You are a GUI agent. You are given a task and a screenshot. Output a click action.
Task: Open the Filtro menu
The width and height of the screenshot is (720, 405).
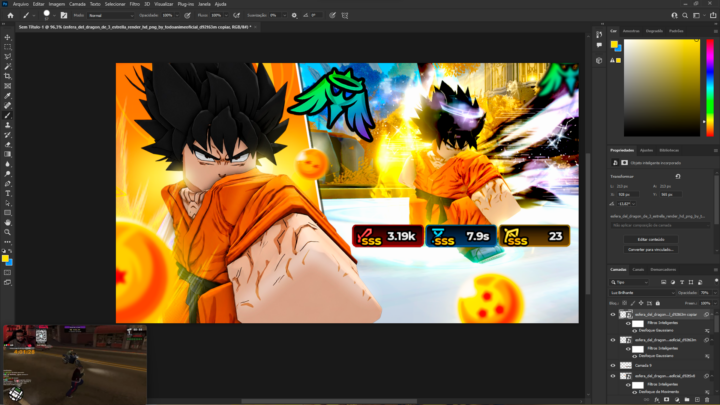135,4
